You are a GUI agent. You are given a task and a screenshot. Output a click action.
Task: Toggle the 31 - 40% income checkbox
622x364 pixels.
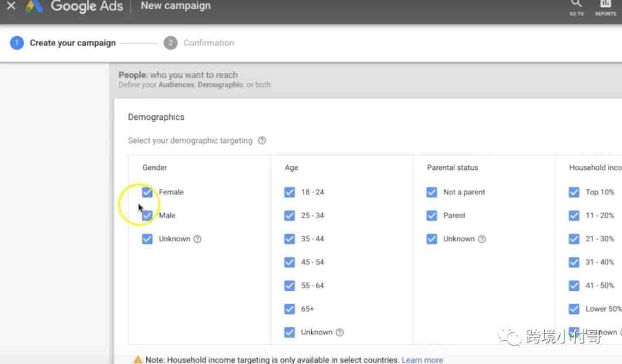click(574, 262)
